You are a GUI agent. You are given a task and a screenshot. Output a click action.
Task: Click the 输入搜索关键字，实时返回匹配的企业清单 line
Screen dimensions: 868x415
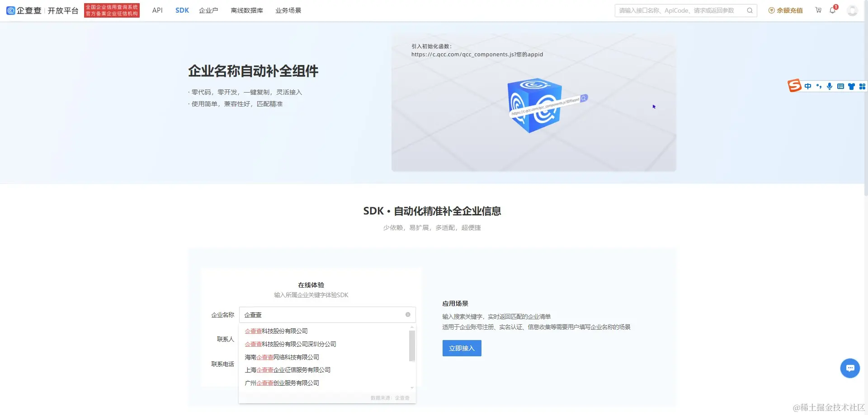click(x=496, y=317)
